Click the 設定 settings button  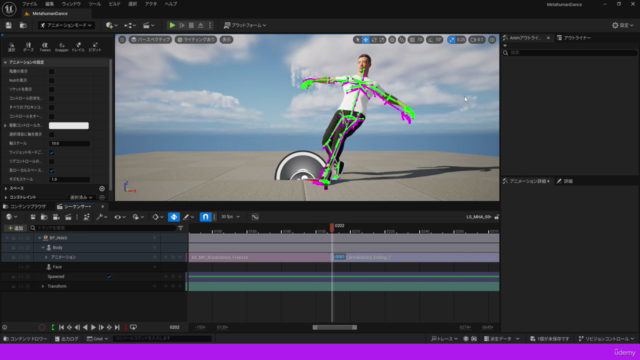[622, 25]
